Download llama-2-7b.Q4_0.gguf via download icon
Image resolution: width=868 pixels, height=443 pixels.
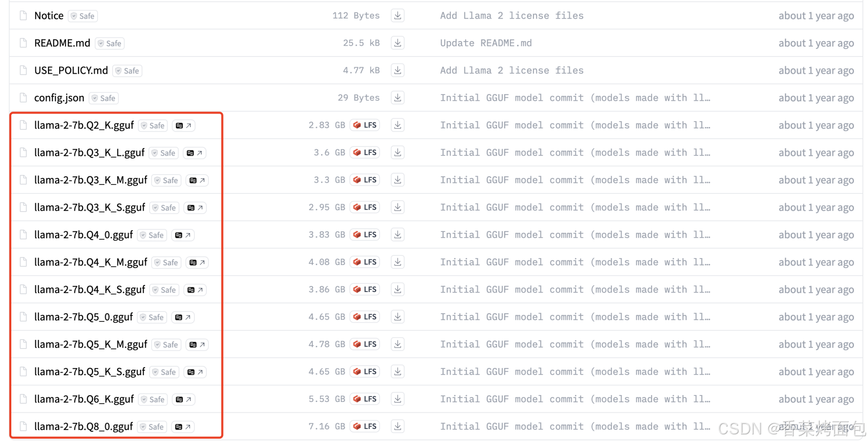[x=397, y=235]
